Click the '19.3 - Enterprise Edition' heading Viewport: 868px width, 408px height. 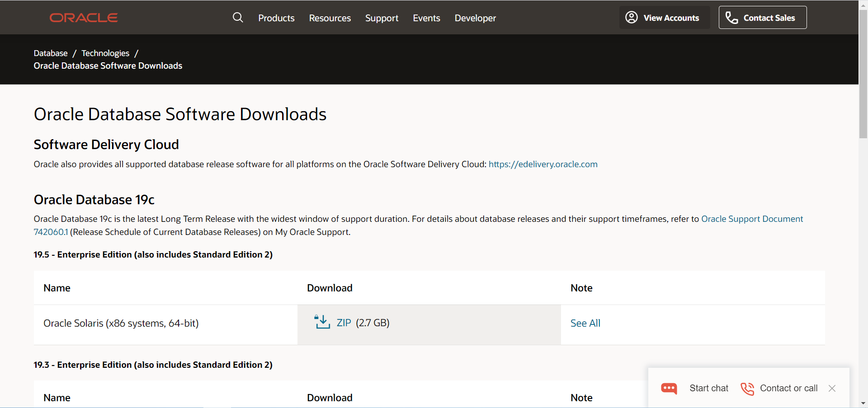coord(153,365)
